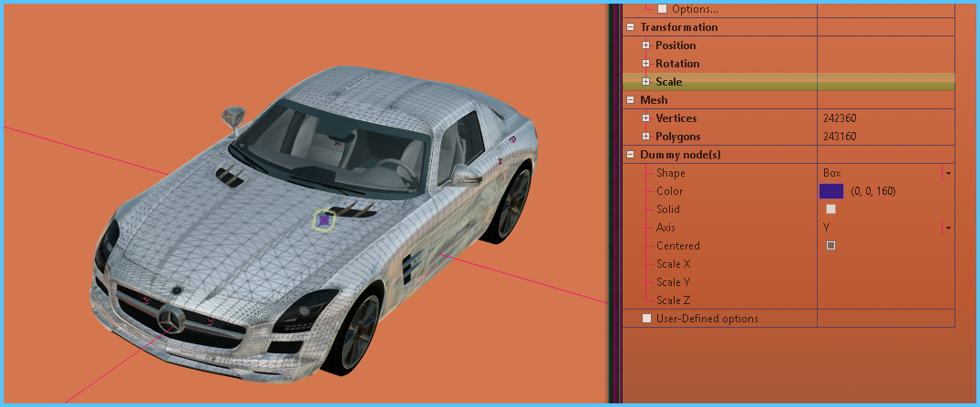980x407 pixels.
Task: Expand the Vertices entry
Action: click(645, 118)
